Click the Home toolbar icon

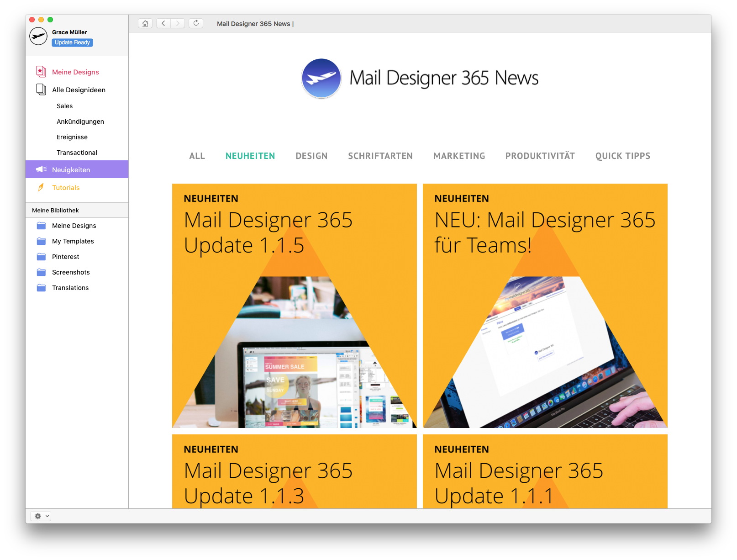click(145, 23)
